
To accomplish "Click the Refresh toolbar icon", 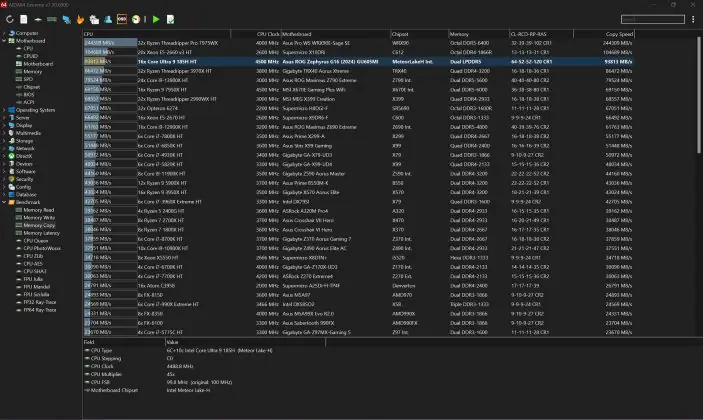I will pos(9,19).
